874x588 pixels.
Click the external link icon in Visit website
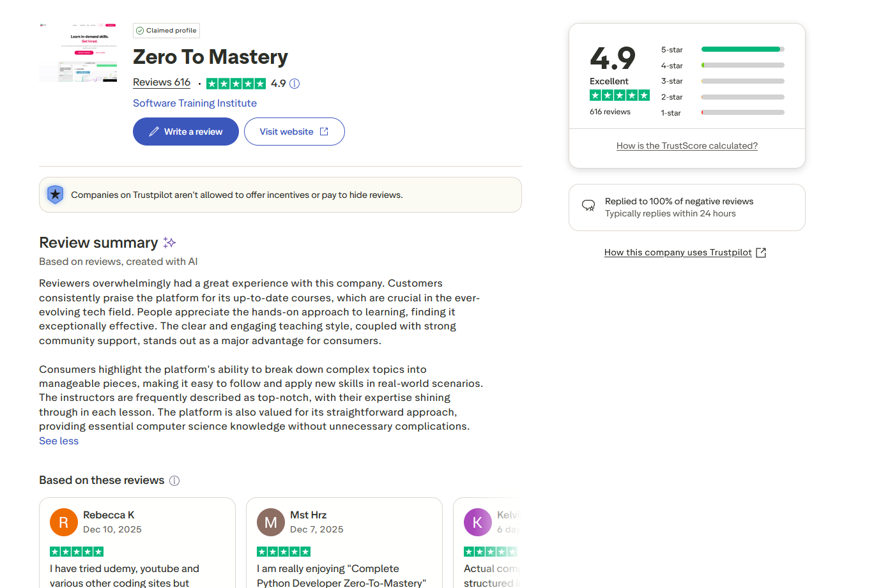click(324, 132)
